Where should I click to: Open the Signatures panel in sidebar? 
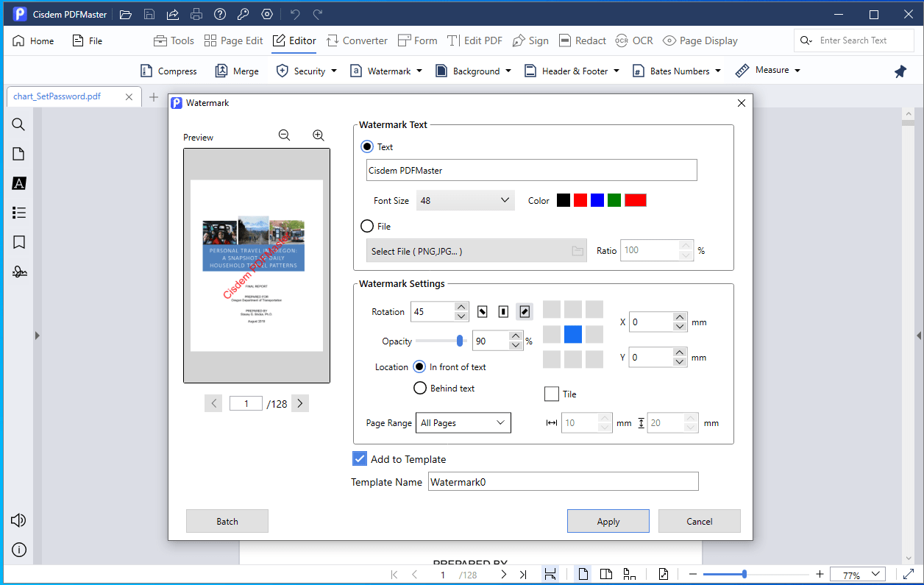pos(19,272)
